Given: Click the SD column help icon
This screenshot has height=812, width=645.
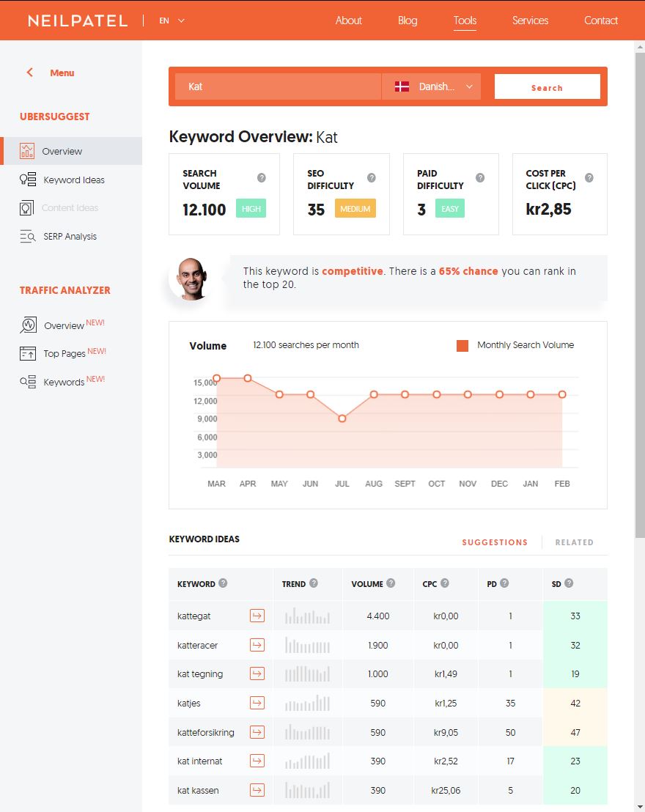Looking at the screenshot, I should coord(569,583).
